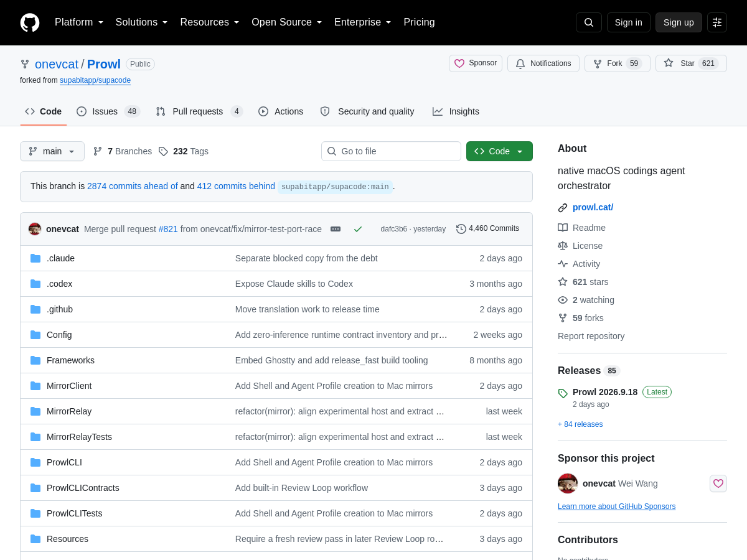The image size is (747, 560).
Task: Open the MirrorRelayTests folder name
Action: (79, 437)
